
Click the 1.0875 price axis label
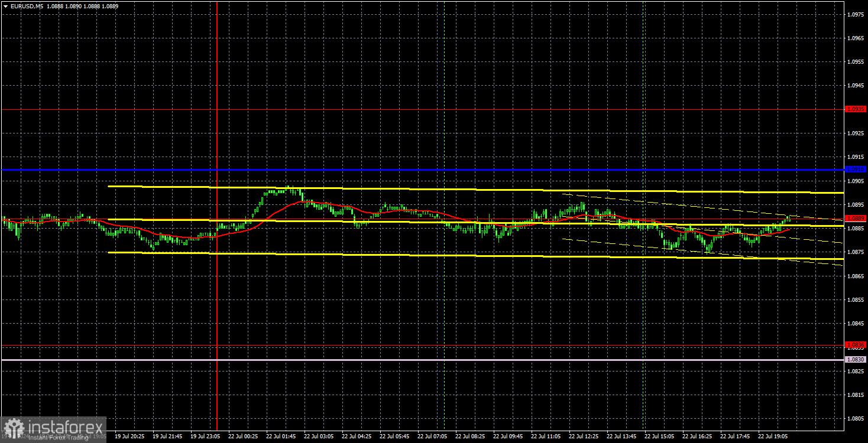point(856,252)
